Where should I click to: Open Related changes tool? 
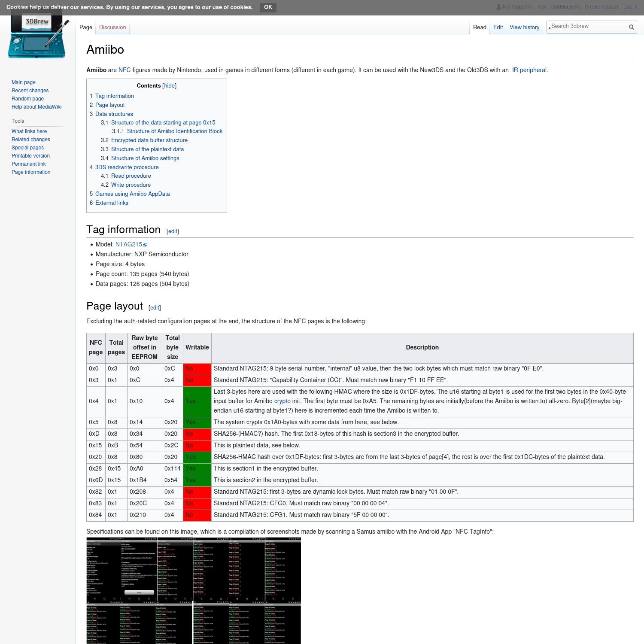click(x=31, y=140)
